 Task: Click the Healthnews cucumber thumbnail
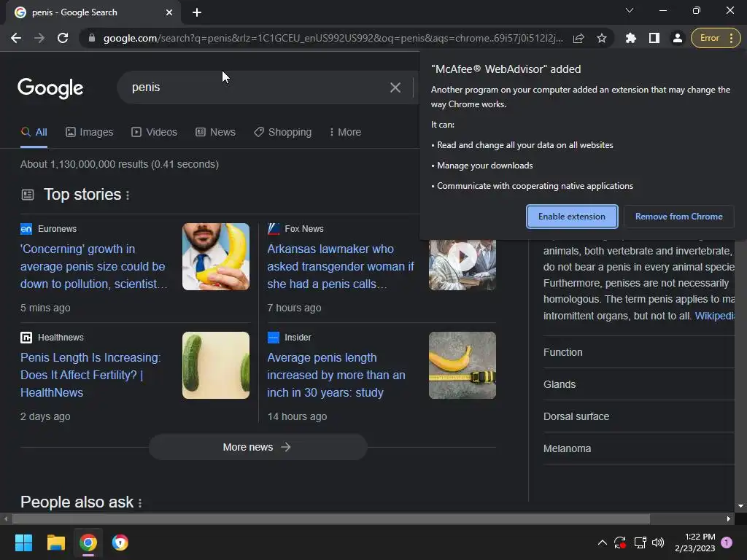[216, 365]
